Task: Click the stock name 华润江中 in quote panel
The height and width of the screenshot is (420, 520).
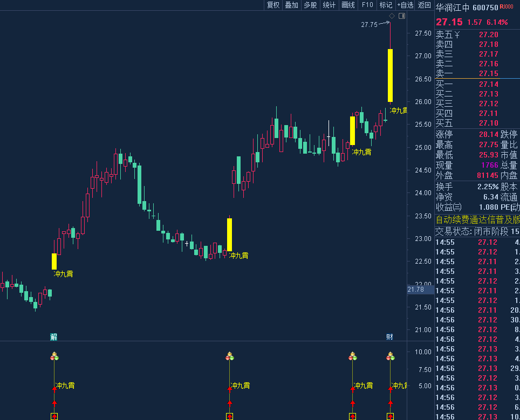Action: coord(453,8)
